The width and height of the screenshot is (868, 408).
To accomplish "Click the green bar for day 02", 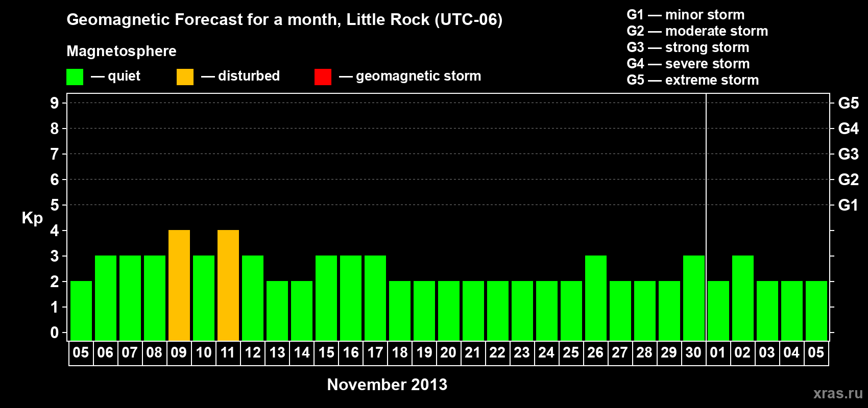I will tap(743, 298).
